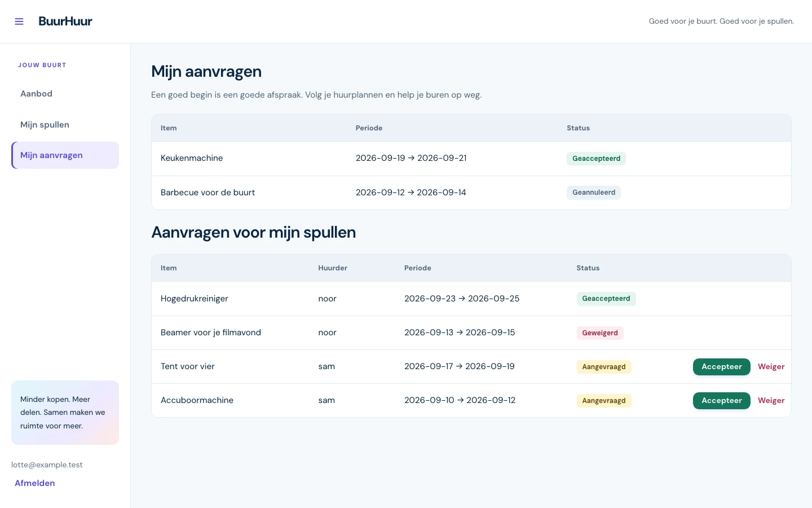The width and height of the screenshot is (812, 508).
Task: Click Beamer voor je filmavond item
Action: click(x=211, y=332)
